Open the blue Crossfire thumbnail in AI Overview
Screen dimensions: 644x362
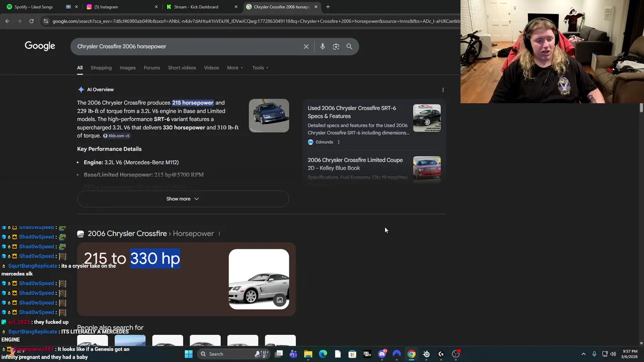pos(269,116)
